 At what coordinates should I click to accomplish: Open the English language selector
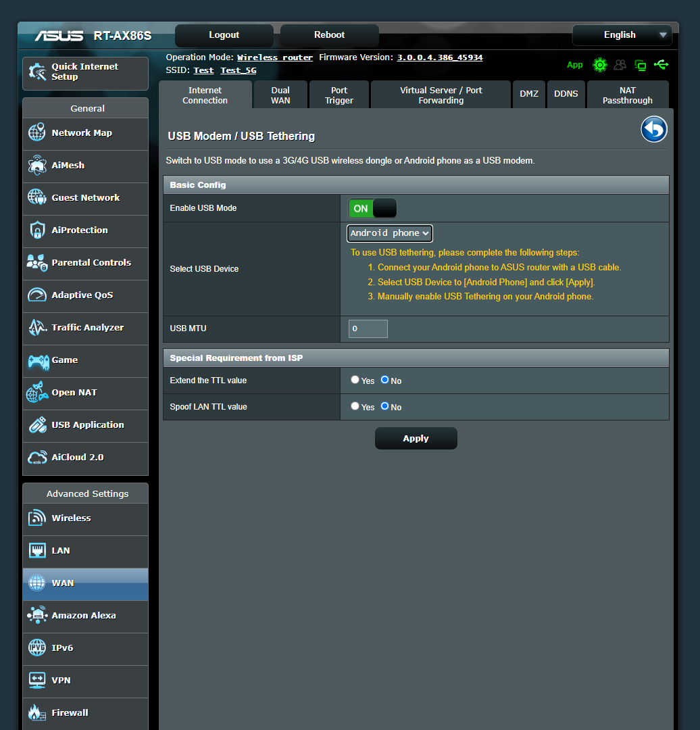point(621,34)
